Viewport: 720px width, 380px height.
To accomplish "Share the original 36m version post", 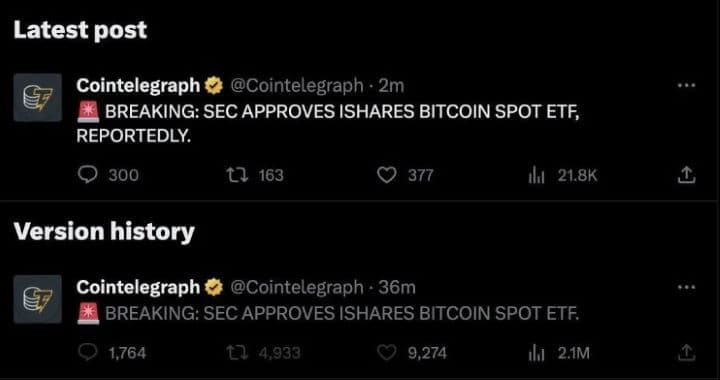I will pos(686,352).
